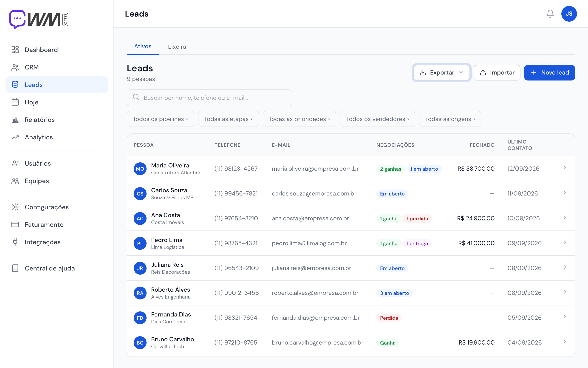Click the Novo lead button
Viewport: 588px width, 368px height.
click(x=549, y=72)
